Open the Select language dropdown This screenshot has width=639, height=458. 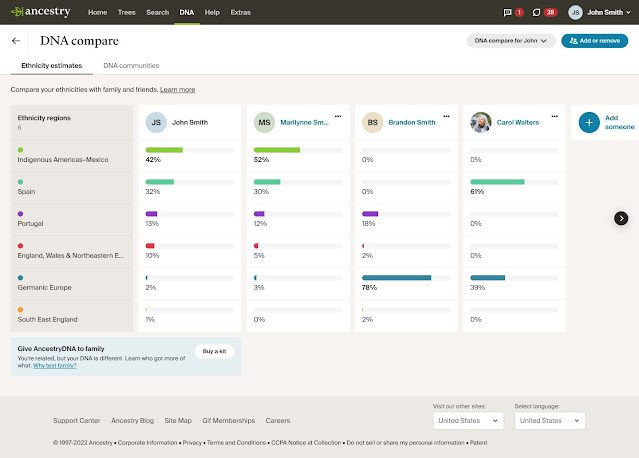tap(550, 421)
